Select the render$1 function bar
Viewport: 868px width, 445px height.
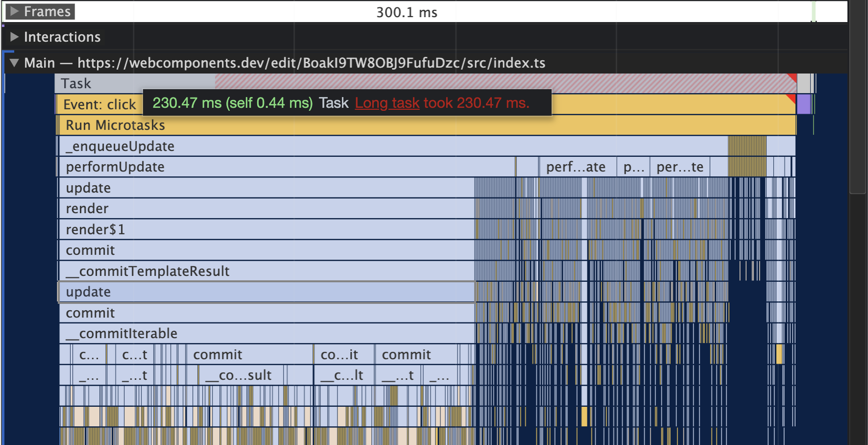pyautogui.click(x=95, y=229)
